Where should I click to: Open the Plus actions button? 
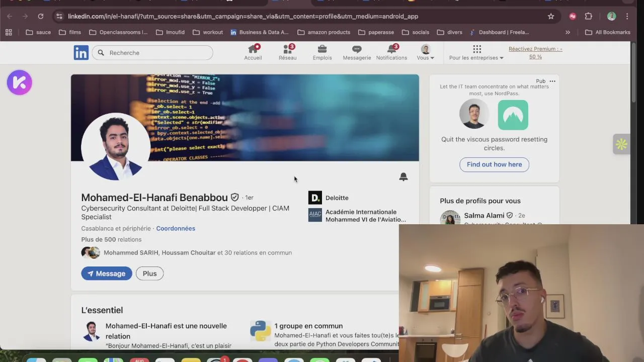click(149, 274)
